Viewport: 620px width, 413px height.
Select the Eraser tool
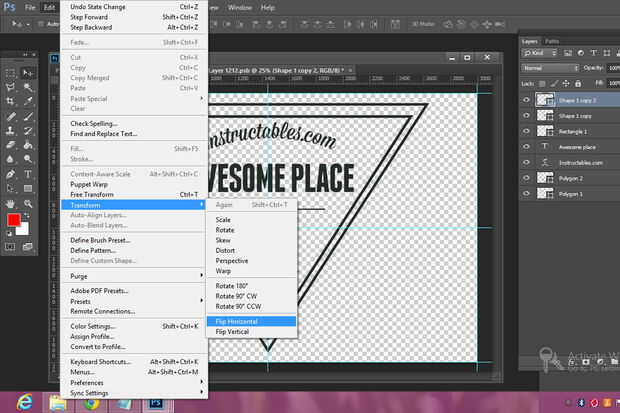(x=10, y=145)
